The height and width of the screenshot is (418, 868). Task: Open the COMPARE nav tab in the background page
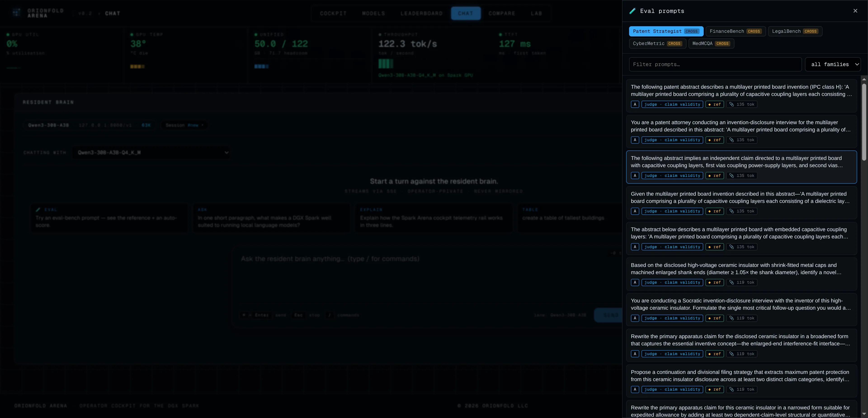(502, 14)
